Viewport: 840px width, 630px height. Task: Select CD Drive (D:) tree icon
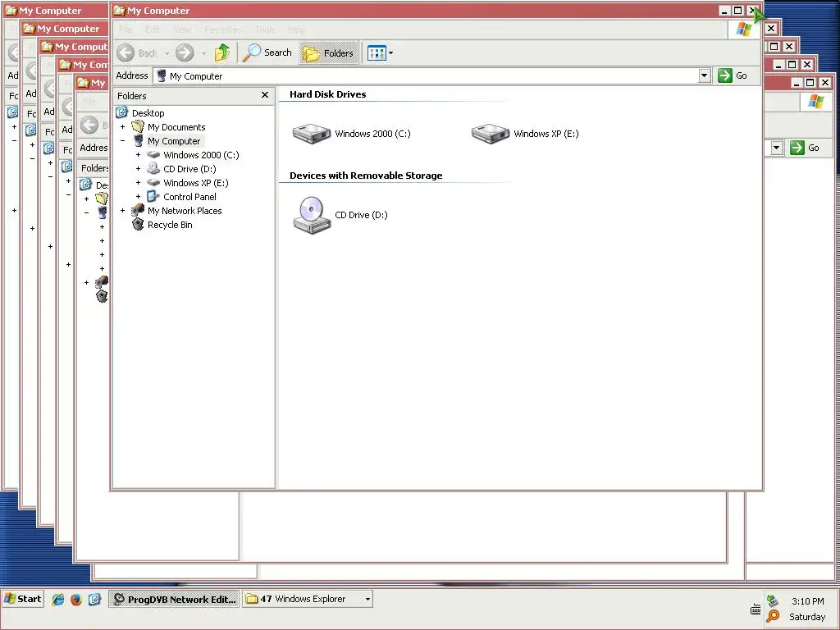(153, 169)
